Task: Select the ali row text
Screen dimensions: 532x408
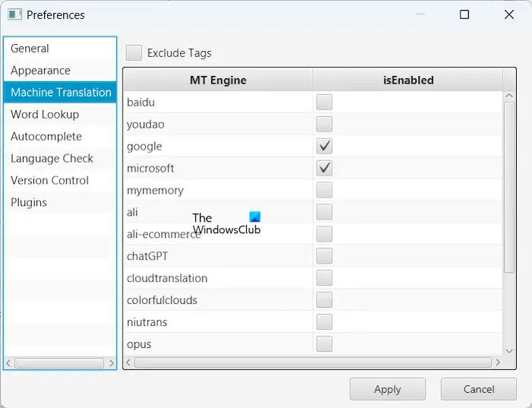Action: coord(132,212)
